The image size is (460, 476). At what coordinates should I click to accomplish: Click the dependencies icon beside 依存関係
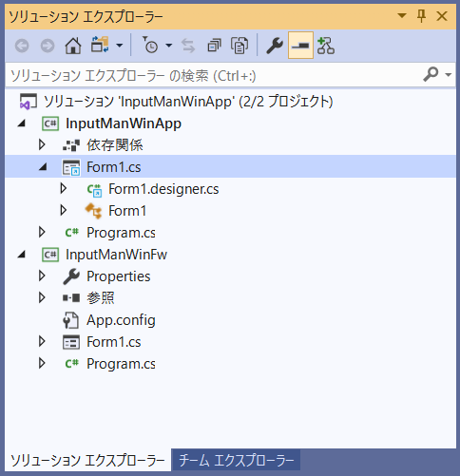71,145
